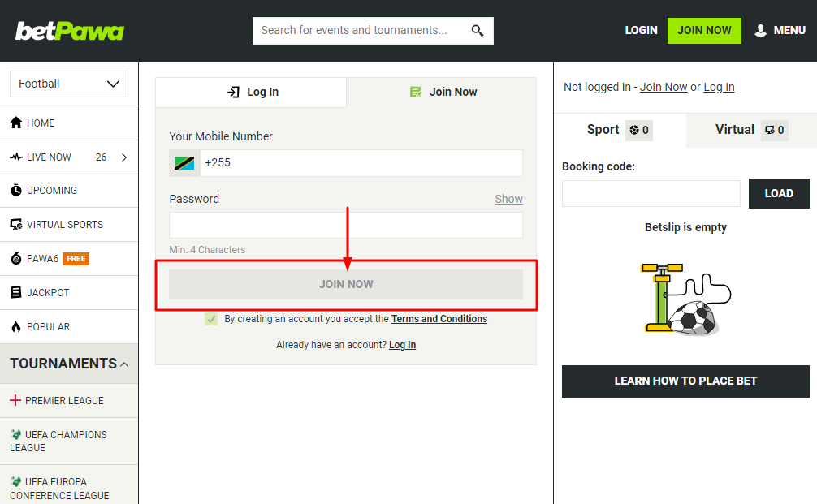
Task: Show the password via the Show link
Action: tap(508, 199)
